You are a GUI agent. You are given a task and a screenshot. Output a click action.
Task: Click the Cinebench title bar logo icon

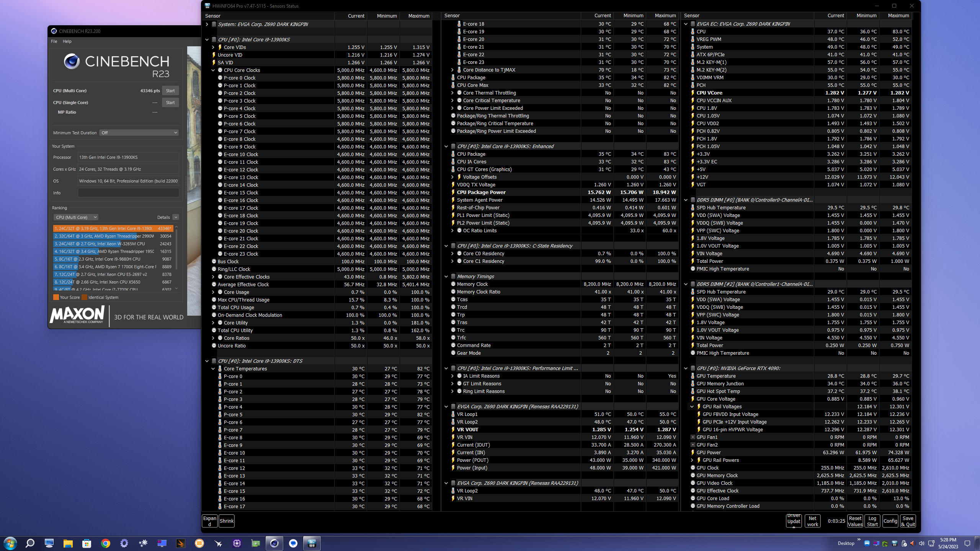54,31
